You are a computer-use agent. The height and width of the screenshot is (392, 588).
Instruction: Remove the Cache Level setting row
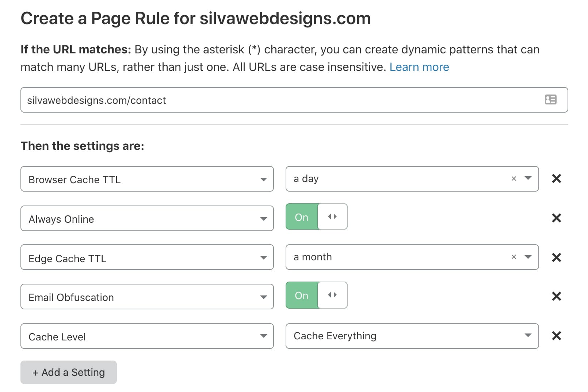[556, 336]
